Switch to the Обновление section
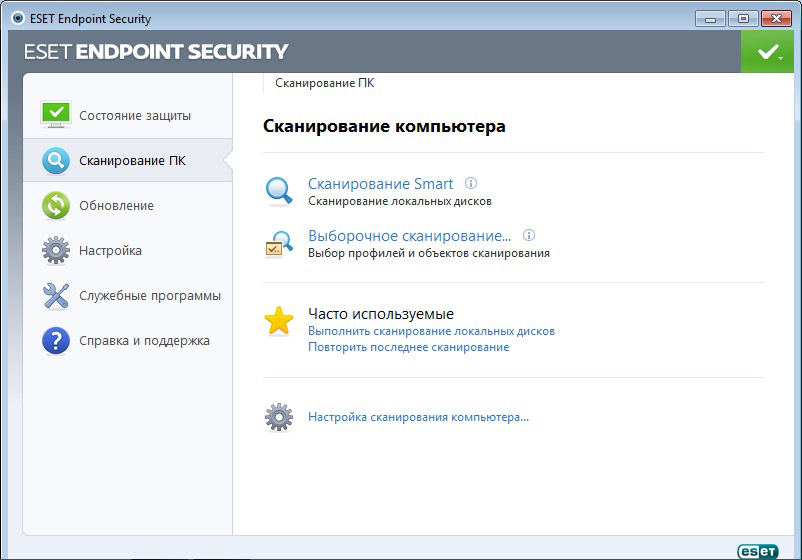802x560 pixels. coord(117,205)
